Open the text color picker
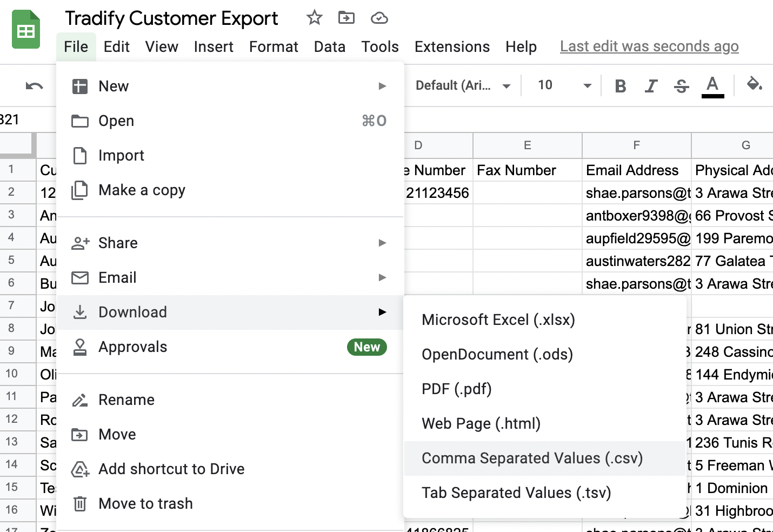Viewport: 773px width, 532px height. (x=712, y=86)
